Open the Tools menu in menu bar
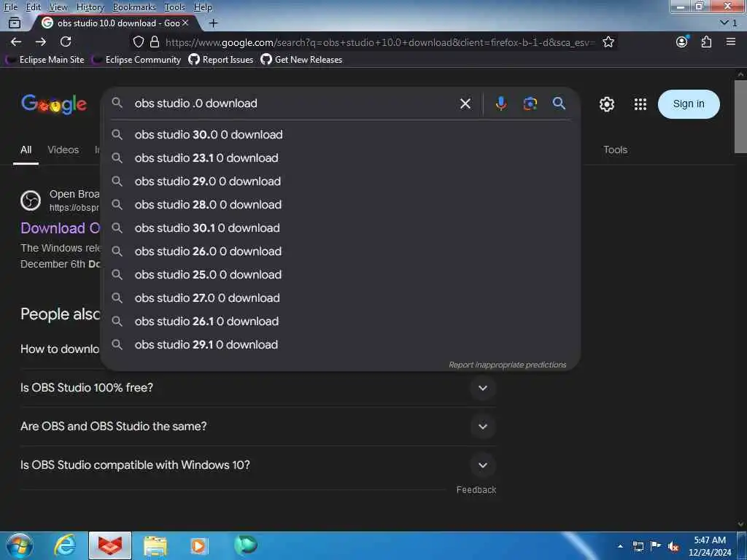Viewport: 747px width, 560px height. coord(174,7)
